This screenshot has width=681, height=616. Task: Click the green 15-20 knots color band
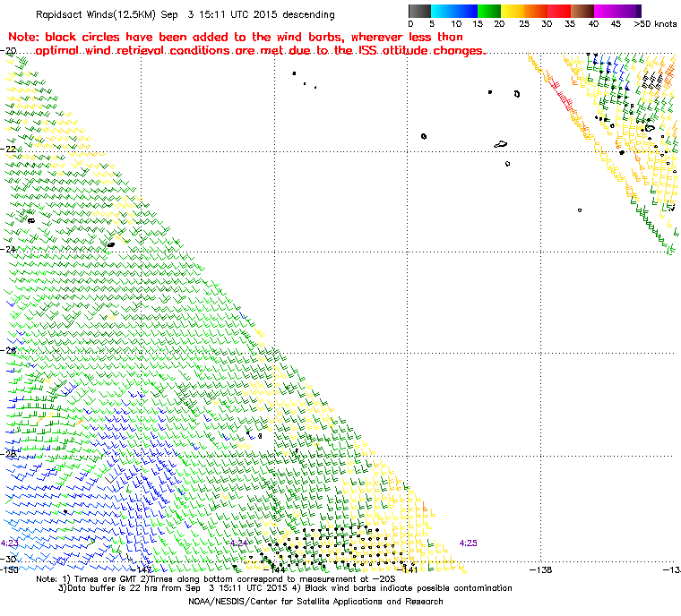point(489,11)
